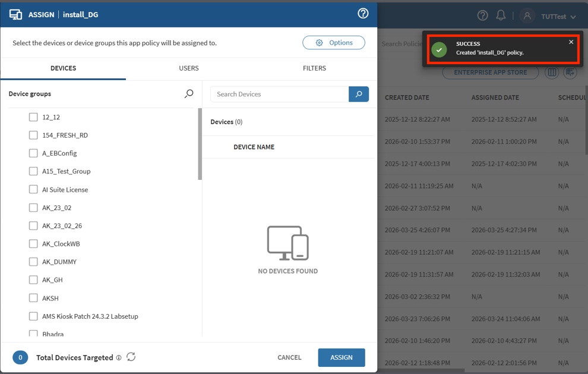Click into the Search Devices input field
This screenshot has width=588, height=374.
(x=279, y=94)
